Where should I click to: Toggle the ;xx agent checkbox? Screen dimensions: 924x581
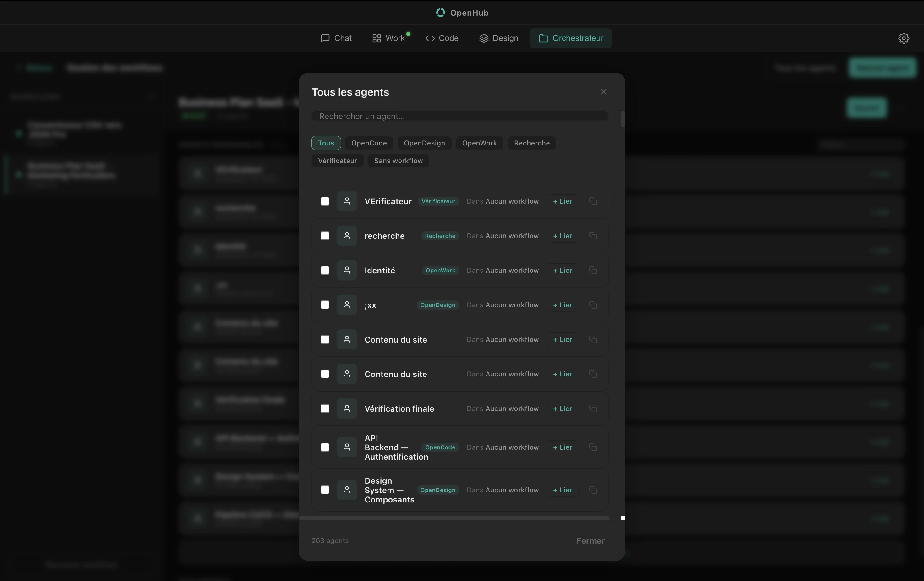(x=325, y=305)
